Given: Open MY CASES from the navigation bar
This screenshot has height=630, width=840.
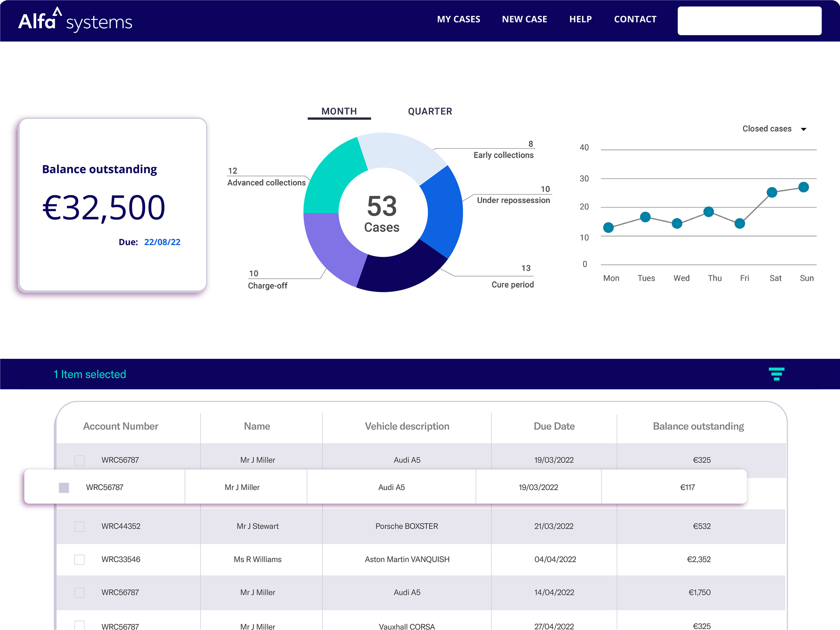Looking at the screenshot, I should point(458,19).
